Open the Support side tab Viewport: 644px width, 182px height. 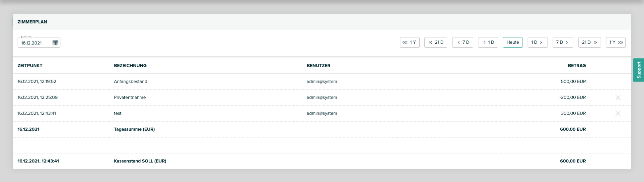pyautogui.click(x=639, y=70)
